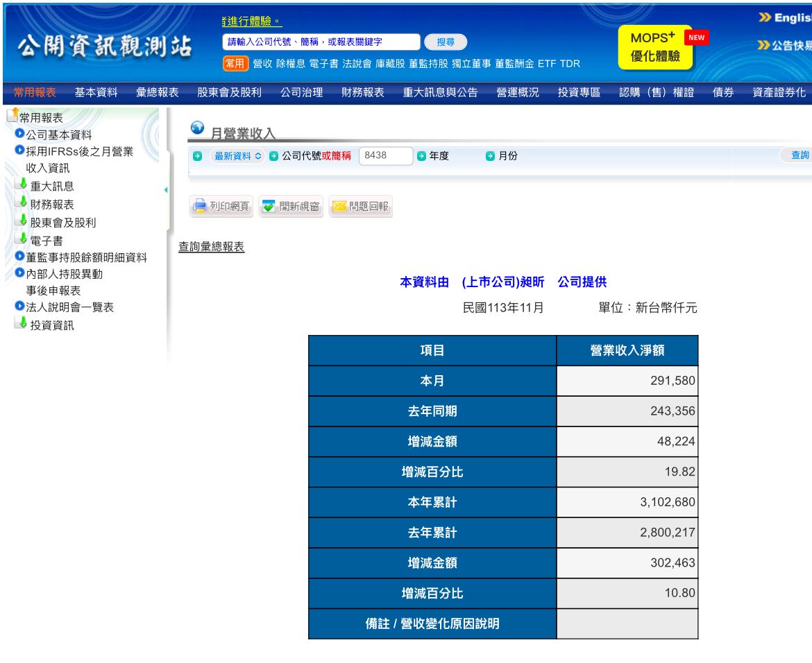Click the yellow MOPS+ 優化體驗 banner
The width and height of the screenshot is (812, 663).
tap(654, 47)
